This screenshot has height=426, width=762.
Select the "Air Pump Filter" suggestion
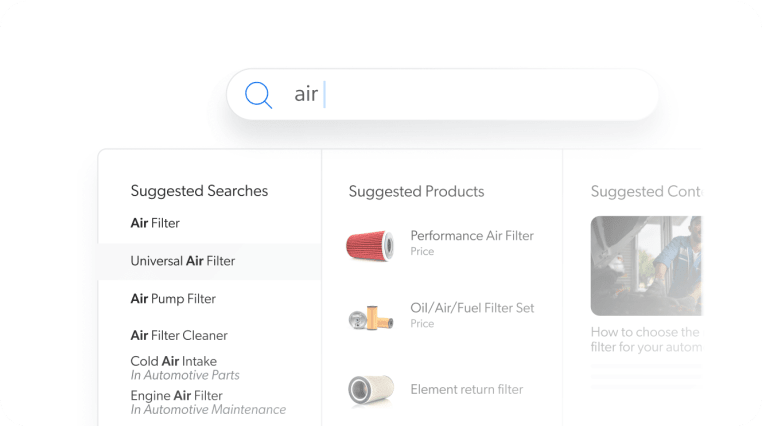[x=173, y=298]
